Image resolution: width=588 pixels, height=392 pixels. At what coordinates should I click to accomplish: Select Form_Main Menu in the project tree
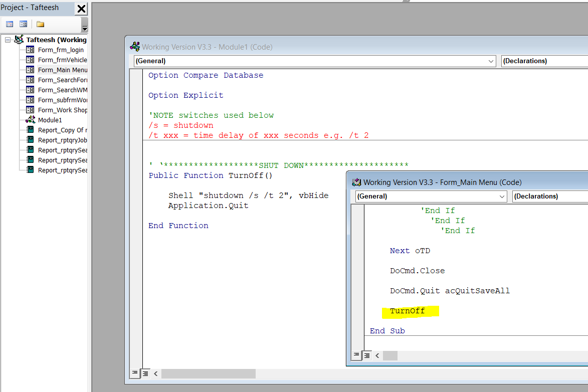pos(62,70)
